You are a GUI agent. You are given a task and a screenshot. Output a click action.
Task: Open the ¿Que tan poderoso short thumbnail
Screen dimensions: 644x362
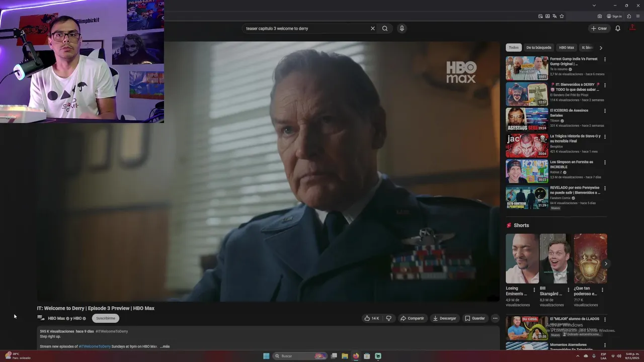pyautogui.click(x=590, y=258)
